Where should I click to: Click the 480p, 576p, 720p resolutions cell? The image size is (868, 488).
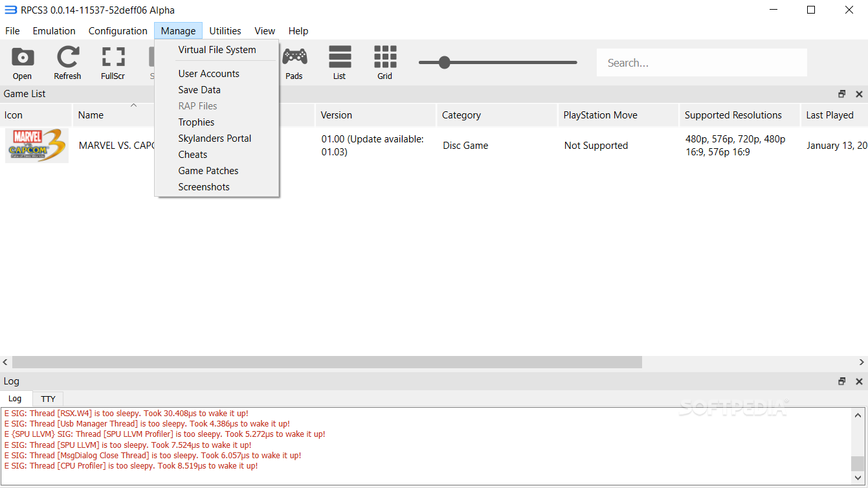coord(735,146)
